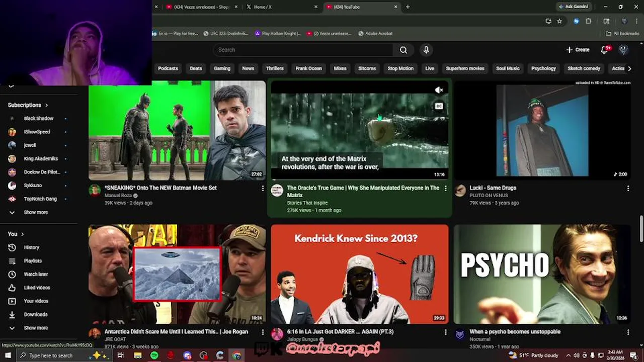Open options menu for Batman Movie Set video

[x=262, y=188]
